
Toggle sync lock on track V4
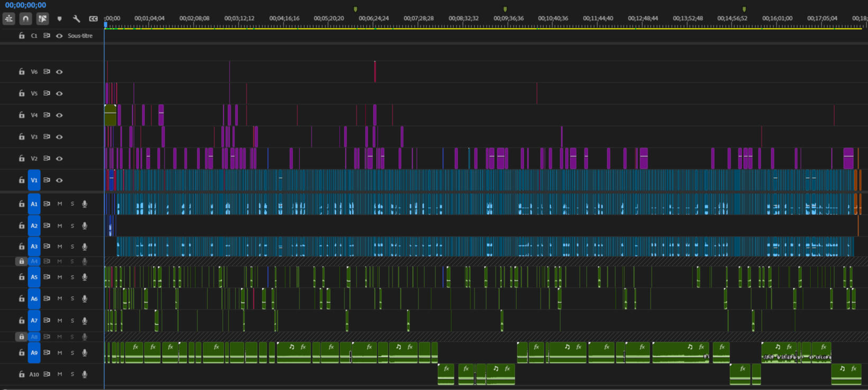tap(47, 115)
